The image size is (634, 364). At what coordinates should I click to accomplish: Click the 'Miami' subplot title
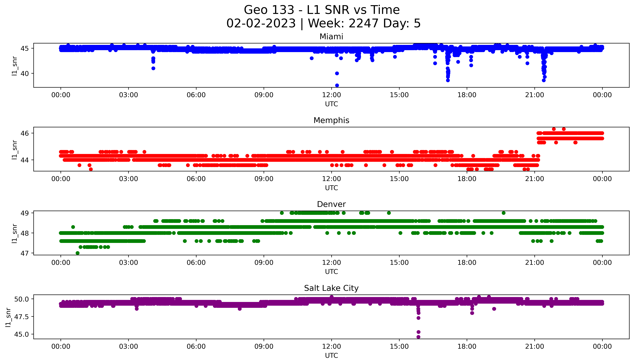click(331, 36)
